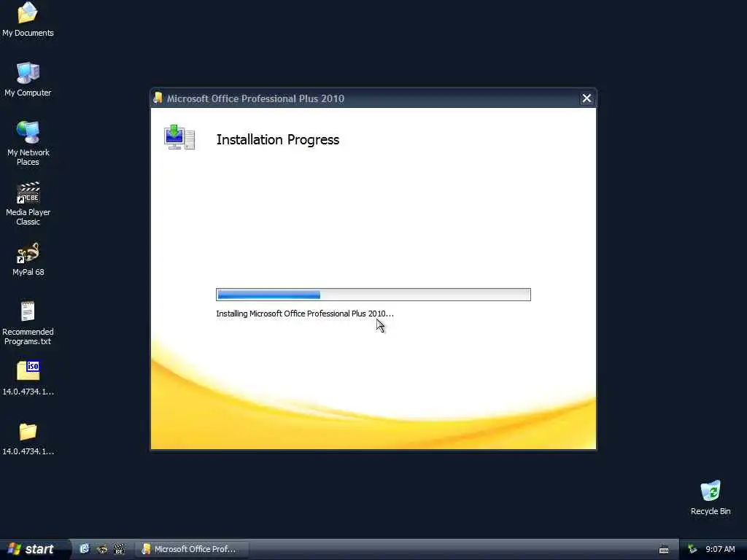Click 'Installing Microsoft Office Professional Plus 2010...' text

point(305,314)
